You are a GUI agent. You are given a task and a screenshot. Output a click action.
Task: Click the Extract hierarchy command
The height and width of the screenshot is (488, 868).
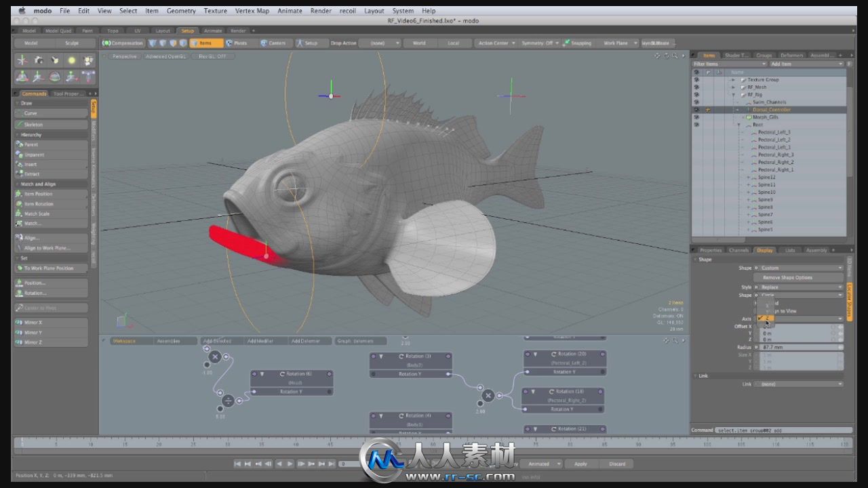(x=51, y=174)
